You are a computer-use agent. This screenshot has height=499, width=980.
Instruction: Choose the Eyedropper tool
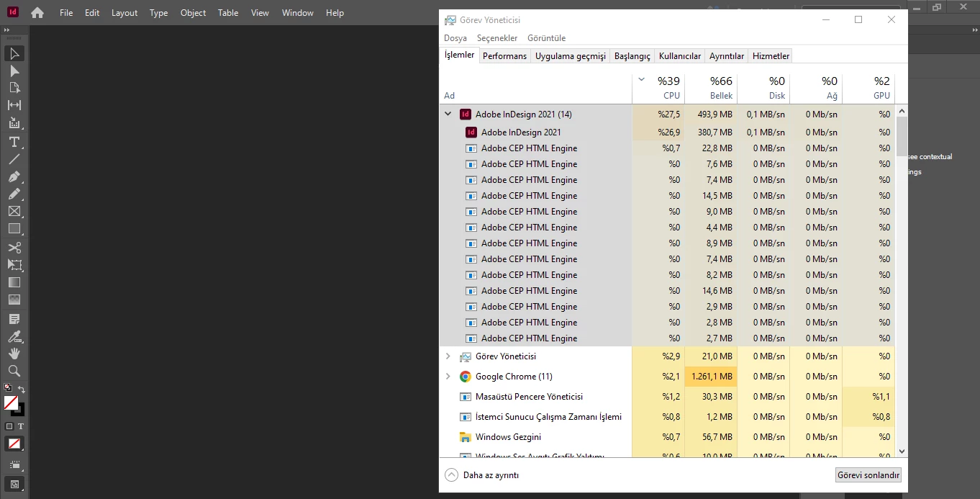[x=14, y=336]
